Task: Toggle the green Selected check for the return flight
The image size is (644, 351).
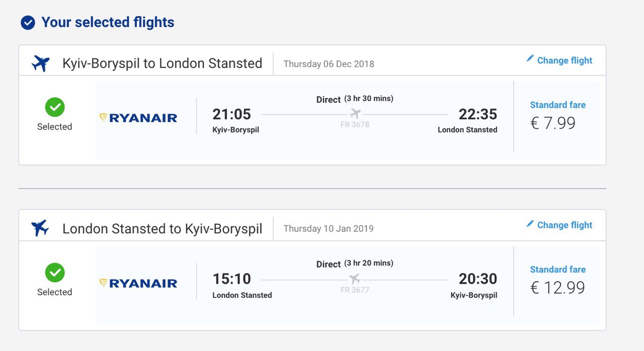Action: [55, 273]
